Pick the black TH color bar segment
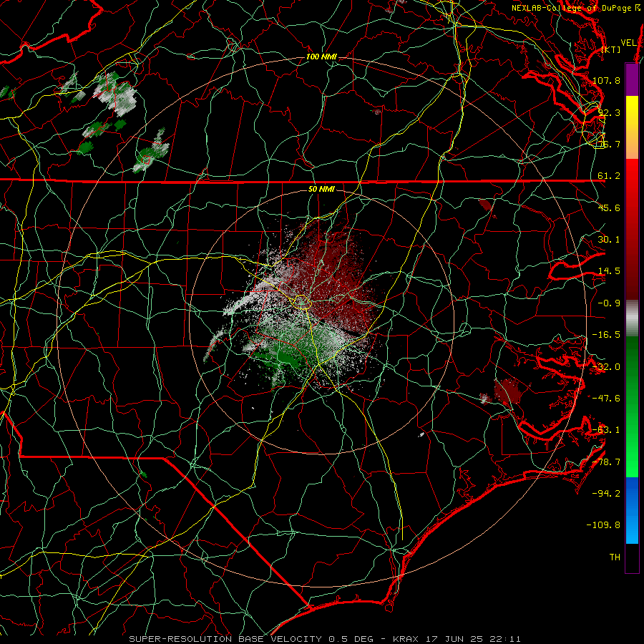This screenshot has width=644, height=644. [x=632, y=557]
